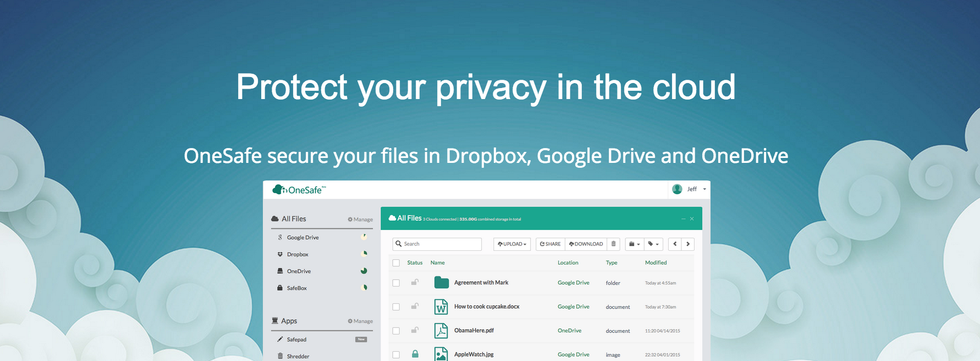980x361 pixels.
Task: Click the Word document icon for cupcake.docx
Action: click(441, 307)
